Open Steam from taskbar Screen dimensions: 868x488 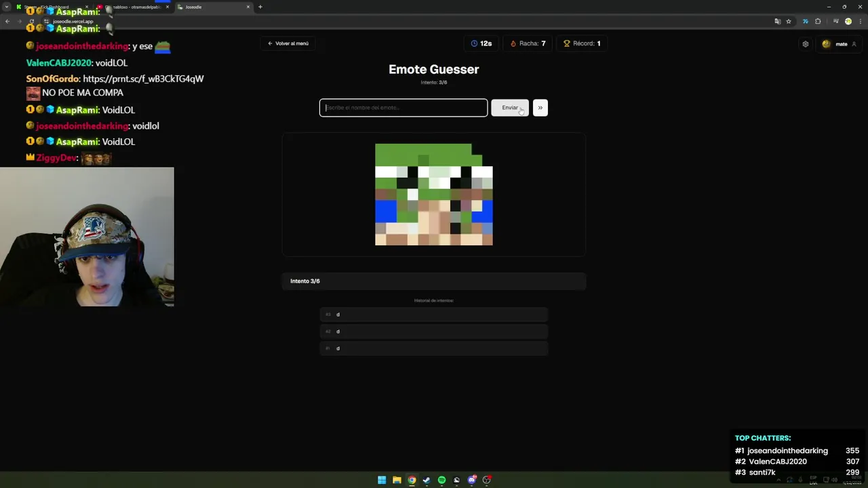tap(427, 480)
